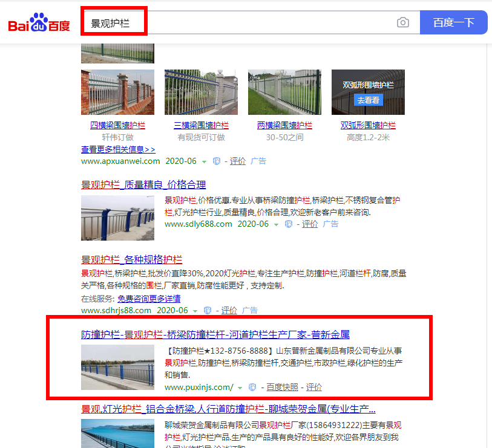
Task: Open the 三横梁围墙护栏 fence thumbnail
Action: pyautogui.click(x=201, y=92)
